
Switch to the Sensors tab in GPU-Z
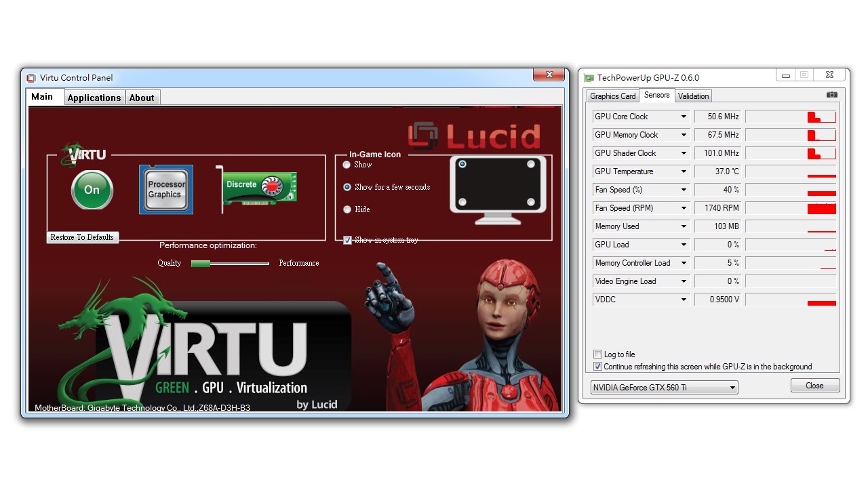[x=657, y=95]
